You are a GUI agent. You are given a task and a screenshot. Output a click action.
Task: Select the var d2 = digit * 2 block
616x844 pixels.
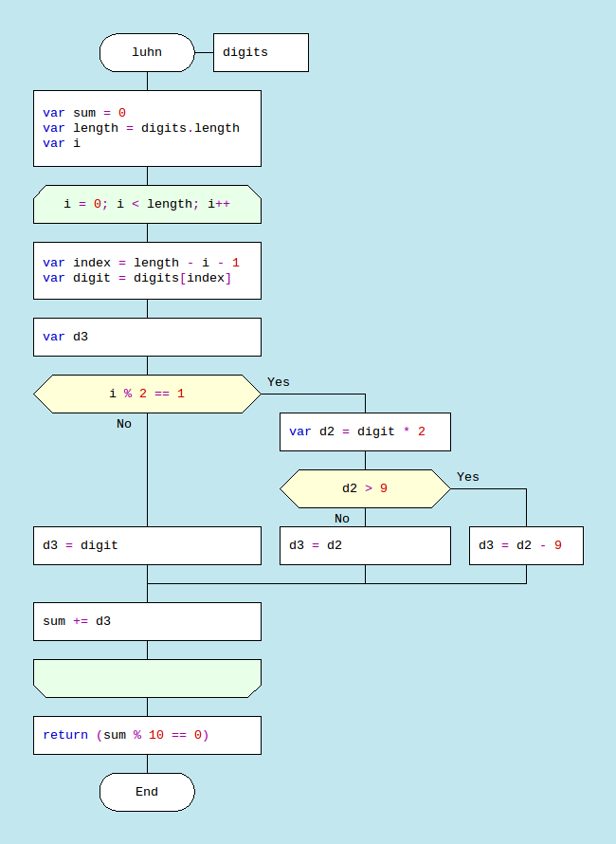point(365,431)
